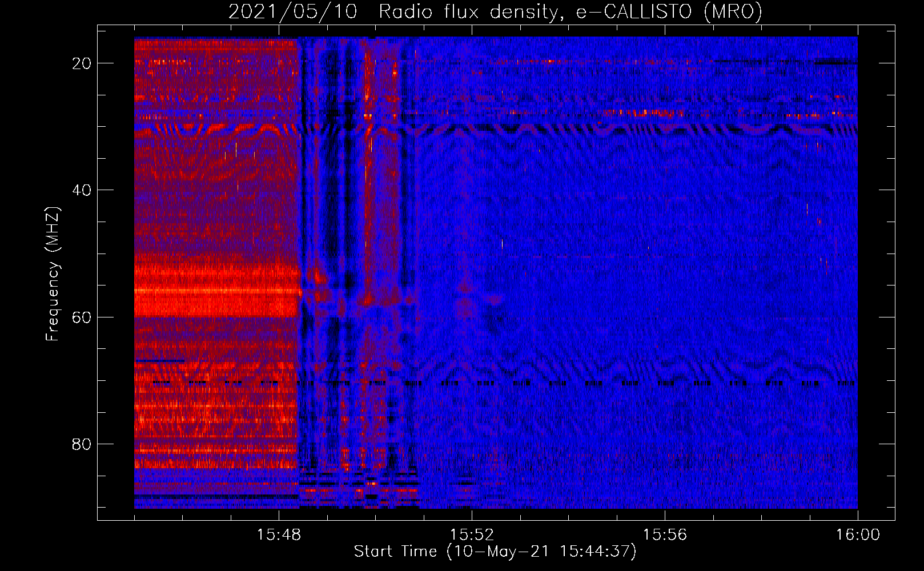This screenshot has height=571, width=924.
Task: Click the 60 frequency tick label
Action: pyautogui.click(x=82, y=317)
